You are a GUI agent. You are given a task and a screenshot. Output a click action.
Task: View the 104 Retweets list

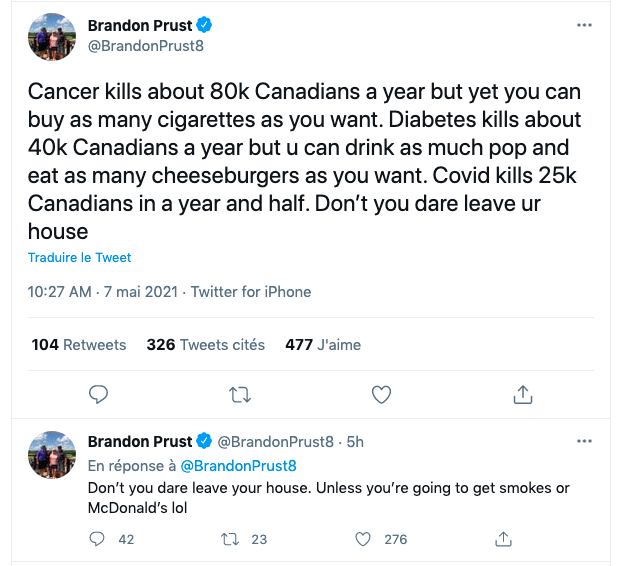point(79,345)
